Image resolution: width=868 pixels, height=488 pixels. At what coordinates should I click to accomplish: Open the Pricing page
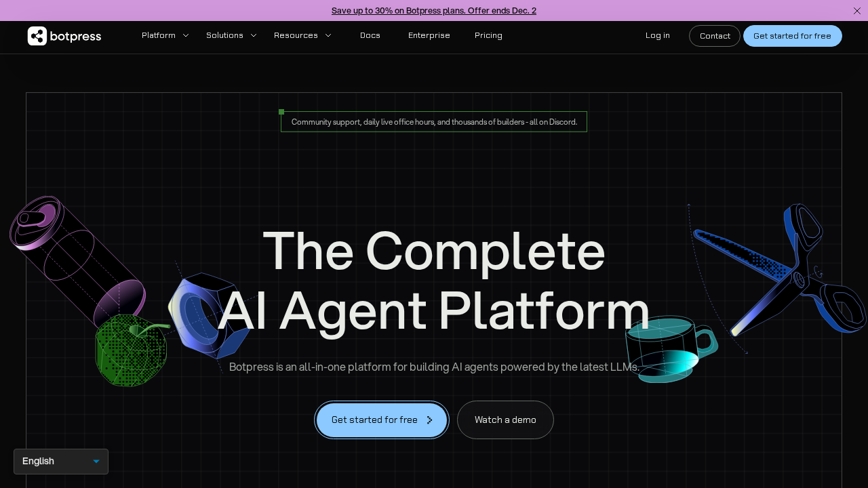click(488, 35)
